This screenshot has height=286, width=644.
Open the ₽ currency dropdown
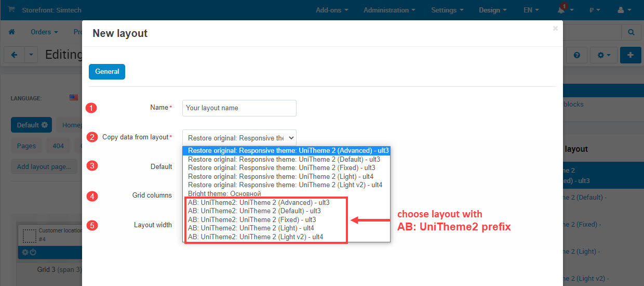coord(595,10)
